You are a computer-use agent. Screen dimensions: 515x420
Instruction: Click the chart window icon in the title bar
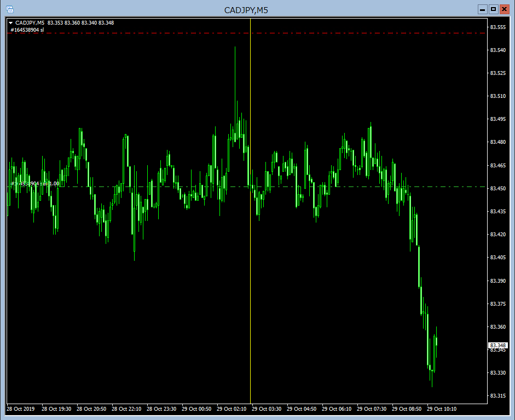(10, 9)
